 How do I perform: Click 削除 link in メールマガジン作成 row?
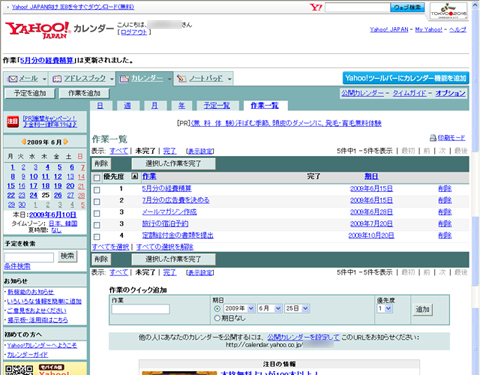pyautogui.click(x=445, y=212)
